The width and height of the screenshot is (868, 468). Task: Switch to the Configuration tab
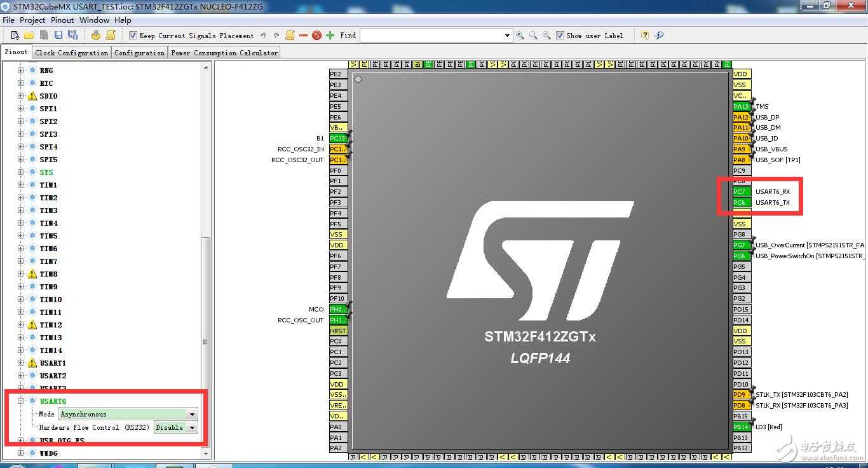(140, 53)
